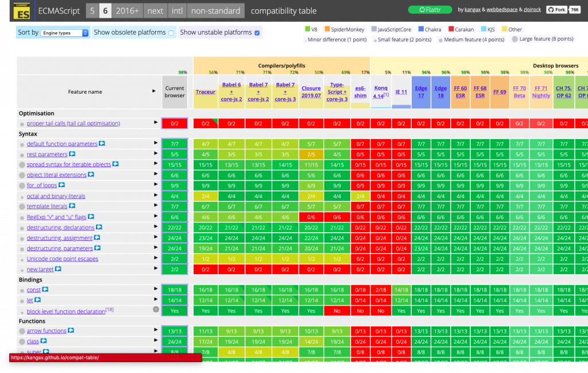Open flag icon beside RegExp y and u flags
Image resolution: width=588 pixels, height=373 pixels.
[x=91, y=217]
